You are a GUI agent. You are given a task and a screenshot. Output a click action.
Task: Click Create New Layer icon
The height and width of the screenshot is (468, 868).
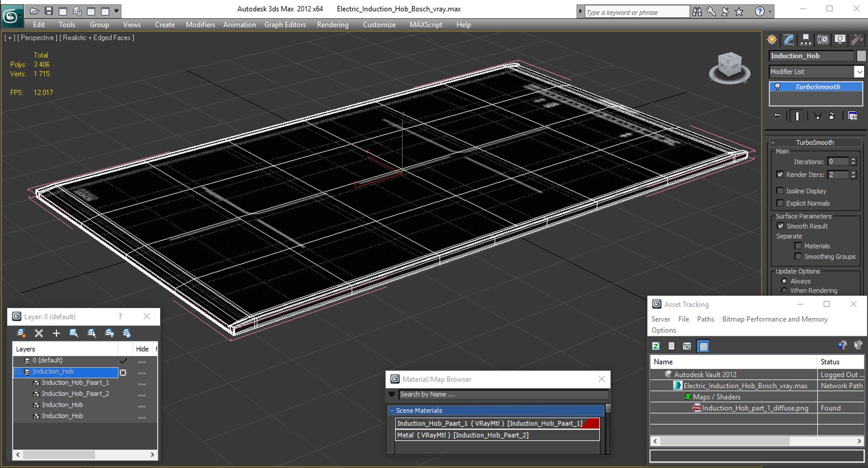(x=21, y=333)
